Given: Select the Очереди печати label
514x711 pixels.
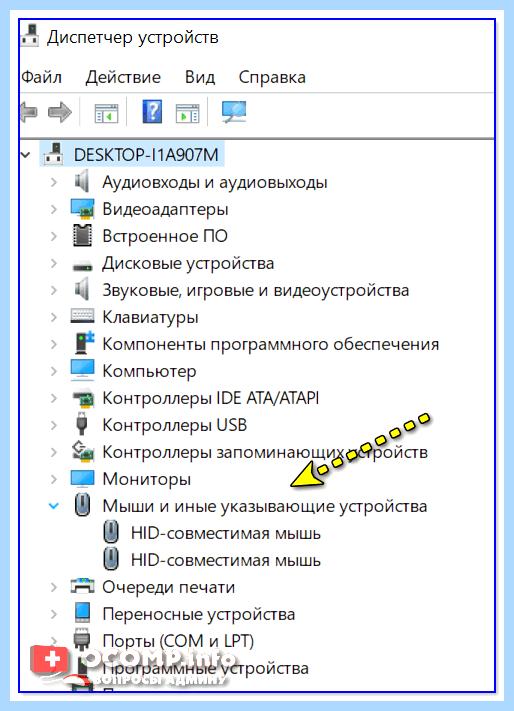Looking at the screenshot, I should point(169,587).
